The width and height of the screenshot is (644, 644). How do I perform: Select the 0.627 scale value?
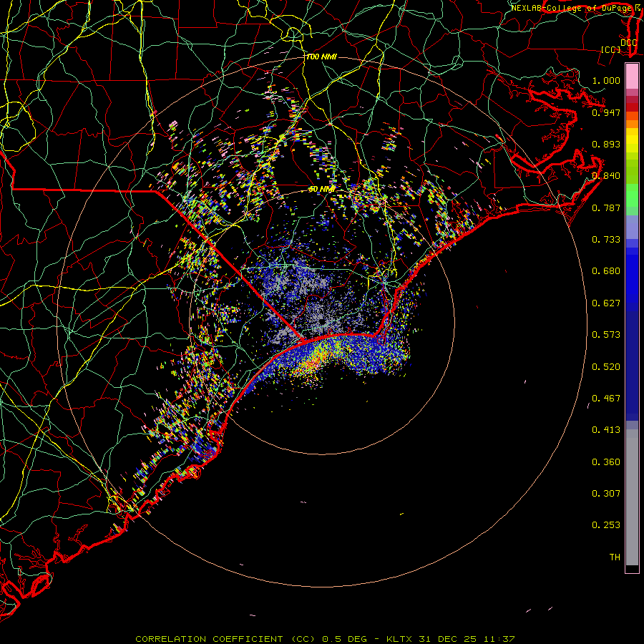[x=606, y=303]
